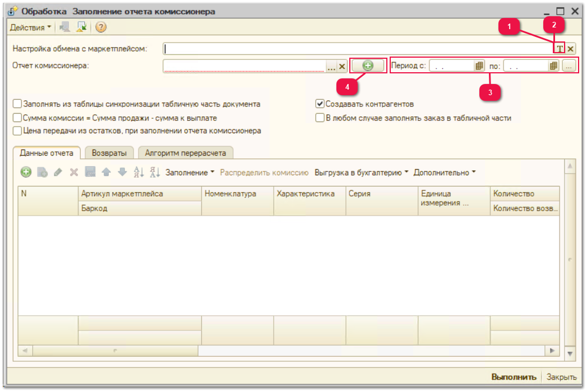Edit current row pencil icon
Image resolution: width=587 pixels, height=392 pixels.
tap(58, 172)
